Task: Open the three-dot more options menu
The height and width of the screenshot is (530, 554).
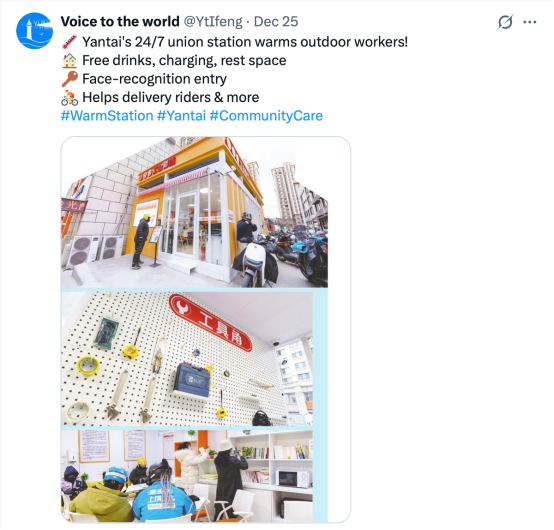Action: pyautogui.click(x=530, y=22)
